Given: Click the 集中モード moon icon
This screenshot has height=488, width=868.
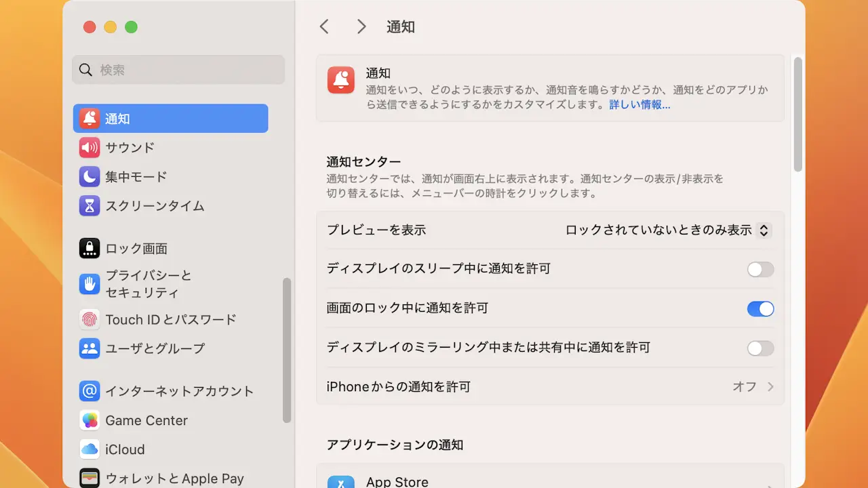Looking at the screenshot, I should click(x=90, y=177).
